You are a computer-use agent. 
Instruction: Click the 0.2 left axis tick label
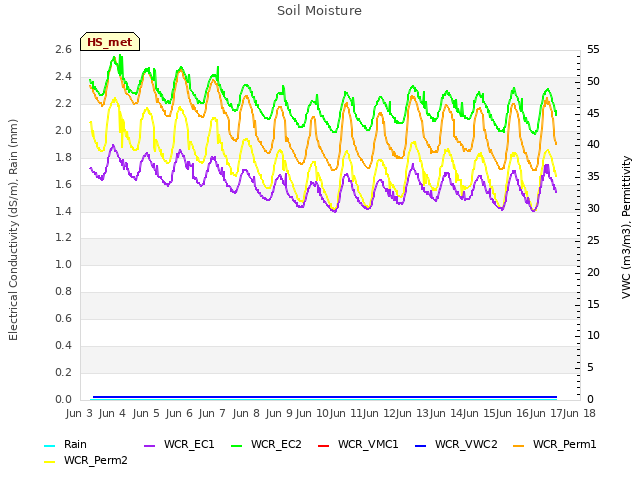63,372
